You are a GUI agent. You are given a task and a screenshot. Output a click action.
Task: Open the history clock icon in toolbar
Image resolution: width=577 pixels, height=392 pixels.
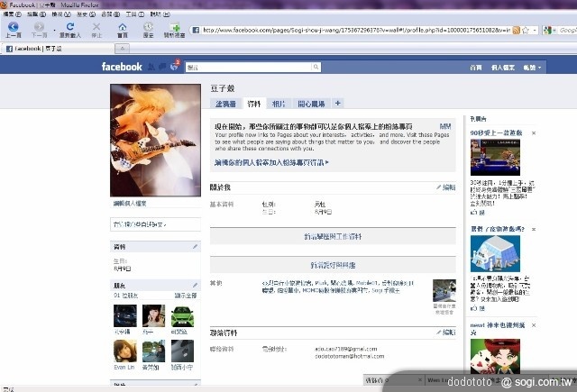tap(148, 26)
